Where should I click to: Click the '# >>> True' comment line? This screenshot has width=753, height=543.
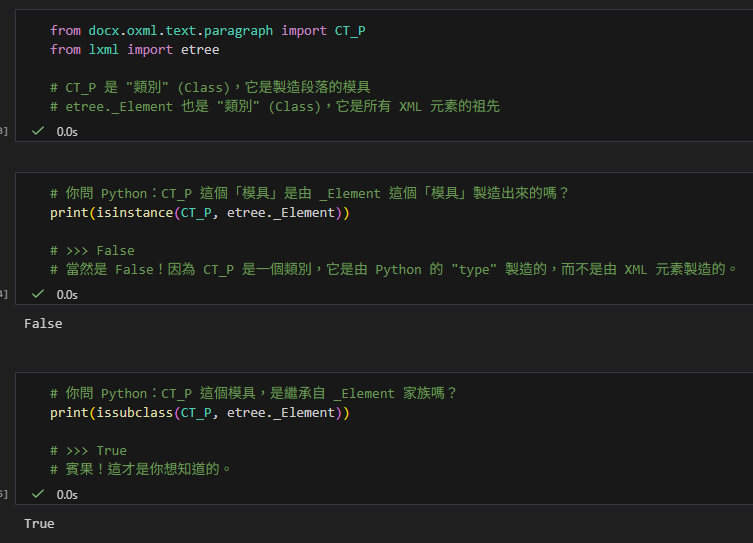[x=88, y=451]
